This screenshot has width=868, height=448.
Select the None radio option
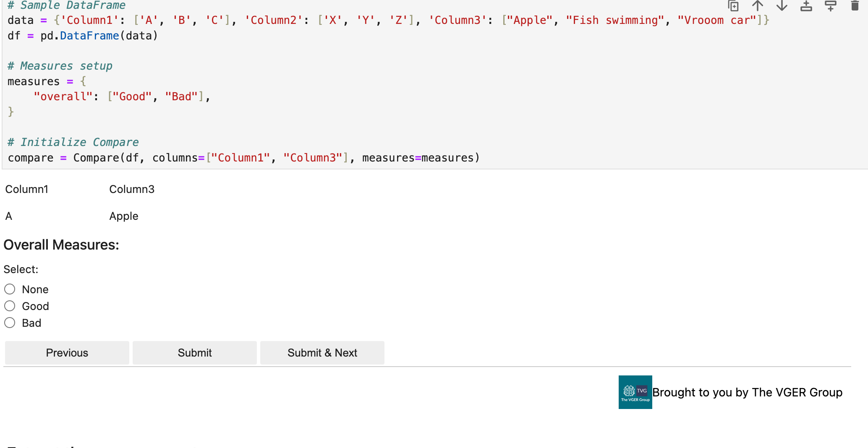(x=10, y=289)
